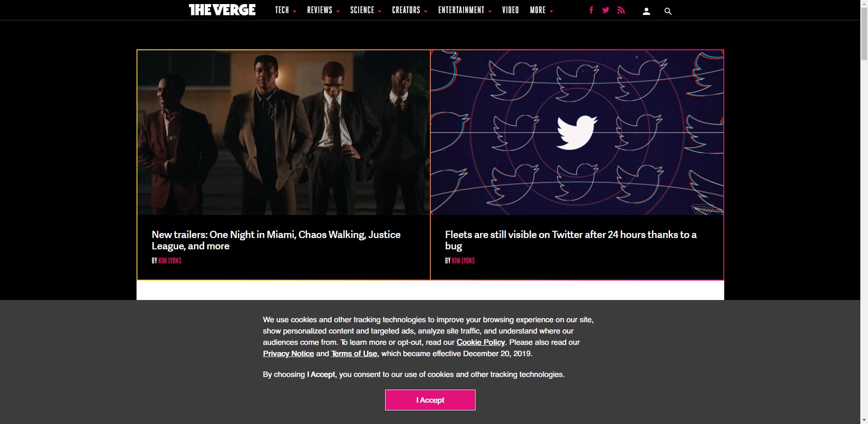868x424 pixels.
Task: Click The Verge logo
Action: pyautogui.click(x=222, y=10)
